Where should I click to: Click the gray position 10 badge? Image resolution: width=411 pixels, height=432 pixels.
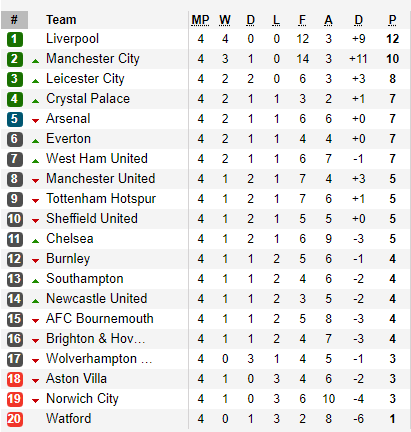[x=15, y=219]
